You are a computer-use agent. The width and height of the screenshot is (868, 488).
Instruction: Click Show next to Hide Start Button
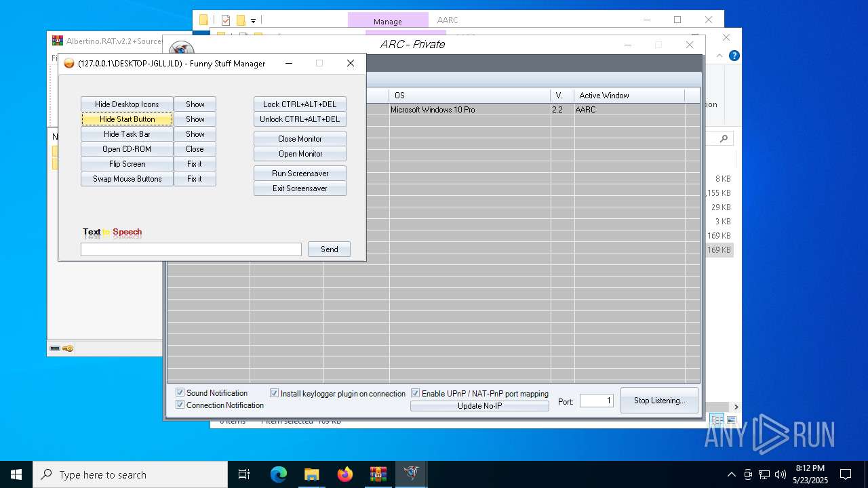(x=195, y=119)
